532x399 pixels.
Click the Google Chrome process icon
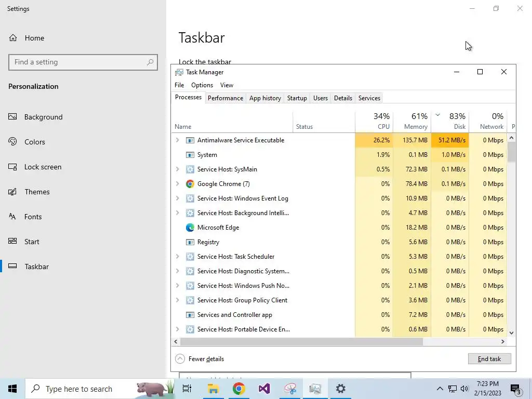190,184
